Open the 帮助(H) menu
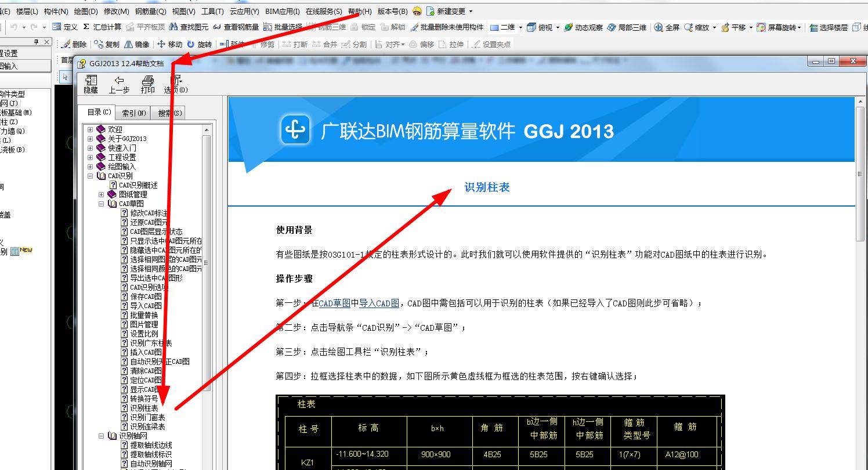The width and height of the screenshot is (868, 470). (x=360, y=11)
